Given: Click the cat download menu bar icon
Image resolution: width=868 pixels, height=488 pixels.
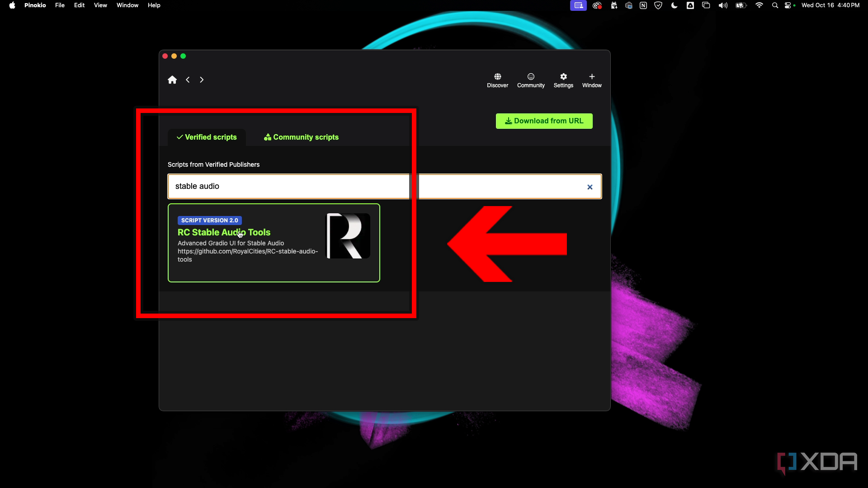Looking at the screenshot, I should click(614, 5).
